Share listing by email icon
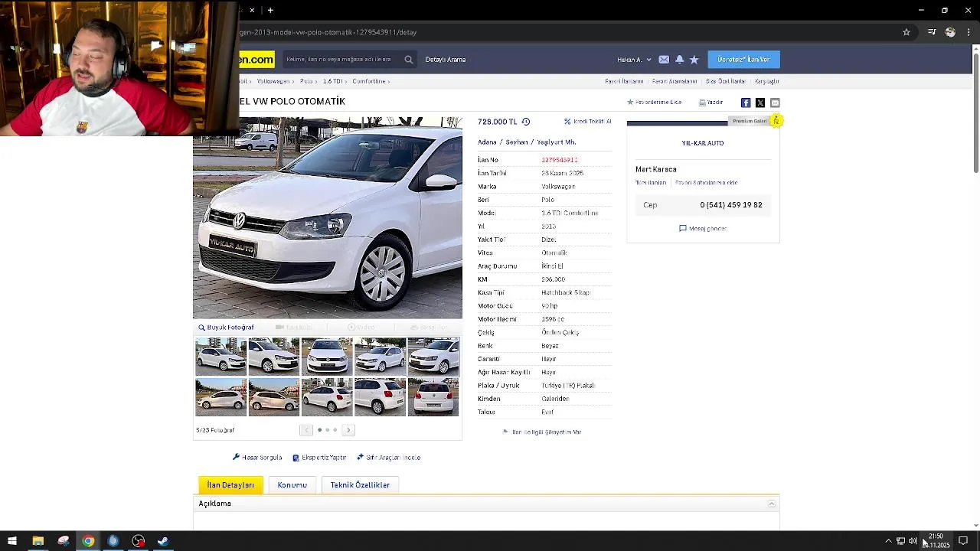This screenshot has width=980, height=551. tap(775, 103)
